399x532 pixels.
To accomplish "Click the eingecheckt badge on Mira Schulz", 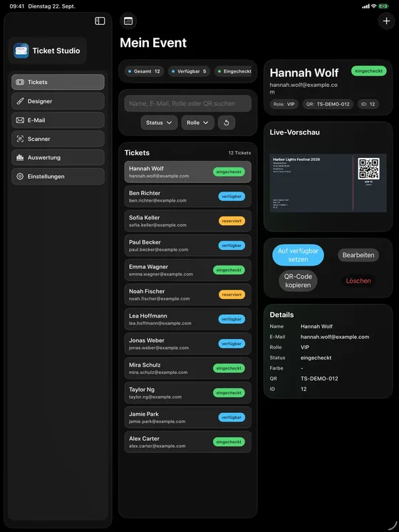I will (x=229, y=368).
